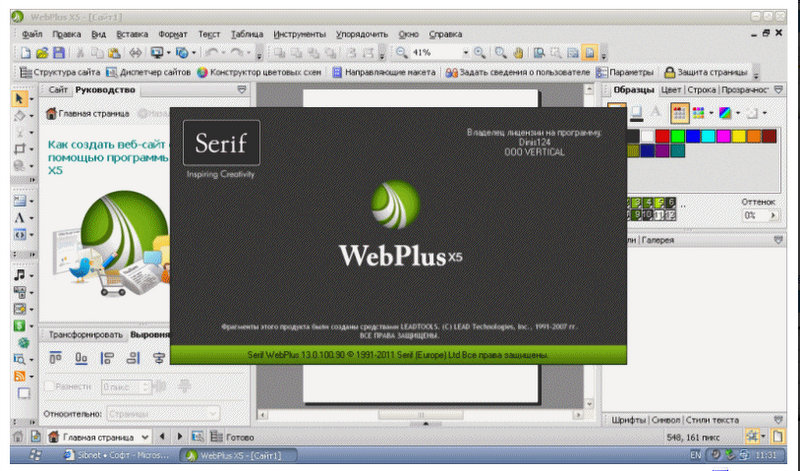Expand the Preview site dropdown arrow
The height and width of the screenshot is (471, 800).
[168, 53]
